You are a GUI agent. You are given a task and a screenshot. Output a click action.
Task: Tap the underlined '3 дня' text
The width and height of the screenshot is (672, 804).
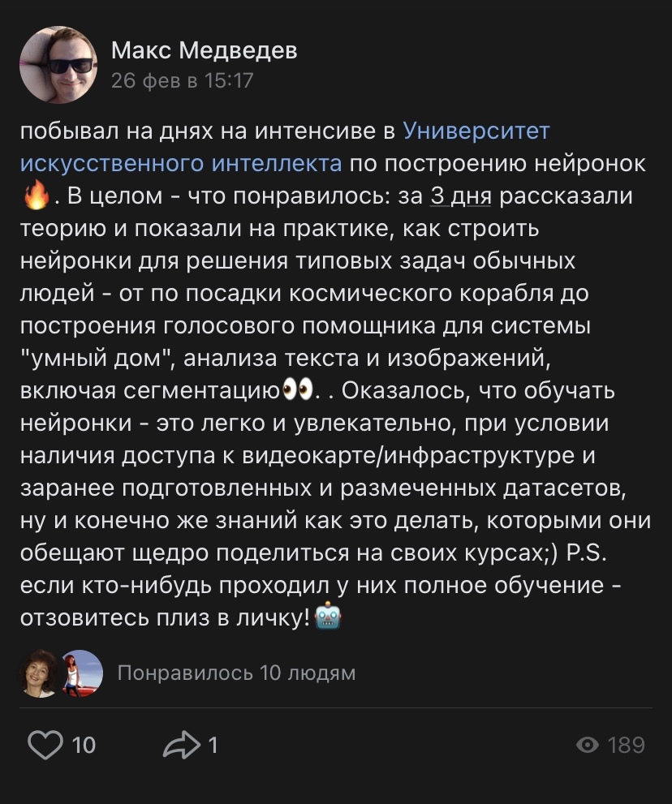tap(461, 196)
